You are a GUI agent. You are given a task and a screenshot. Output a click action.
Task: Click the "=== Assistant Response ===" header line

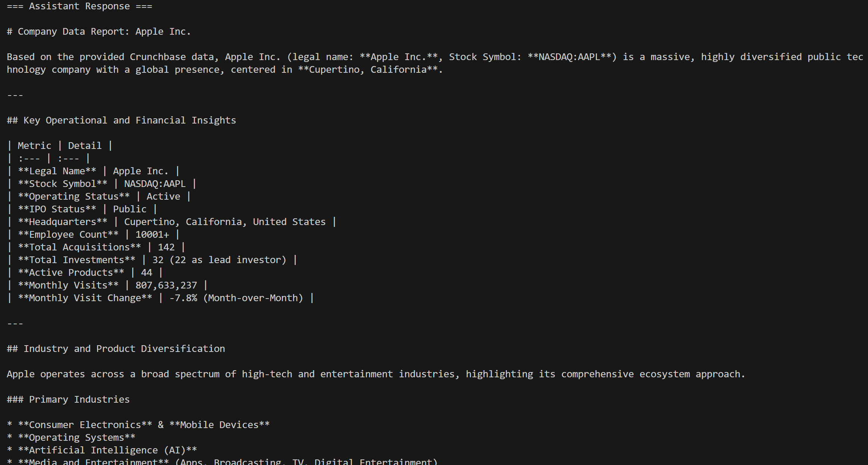pos(79,6)
